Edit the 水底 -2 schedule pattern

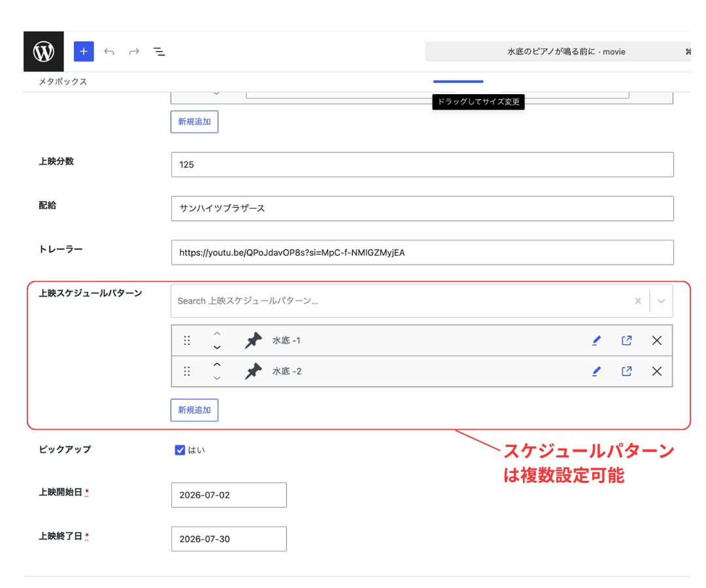pyautogui.click(x=596, y=371)
